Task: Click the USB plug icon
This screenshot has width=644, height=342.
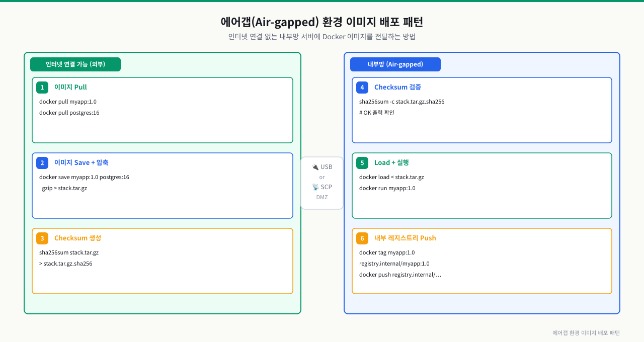Action: [315, 167]
